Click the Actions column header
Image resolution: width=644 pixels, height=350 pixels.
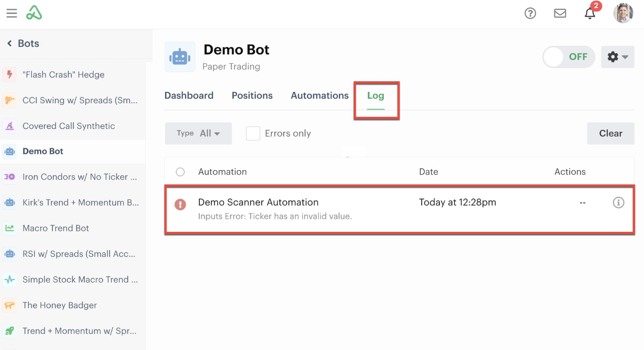tap(570, 172)
